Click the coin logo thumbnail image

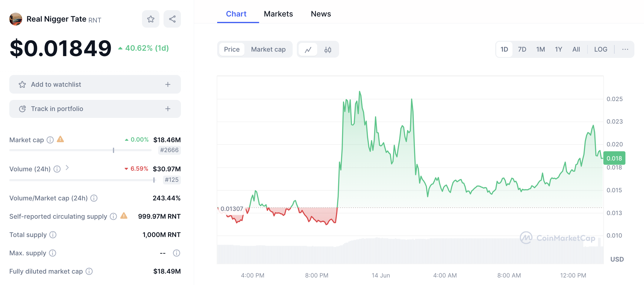(16, 19)
